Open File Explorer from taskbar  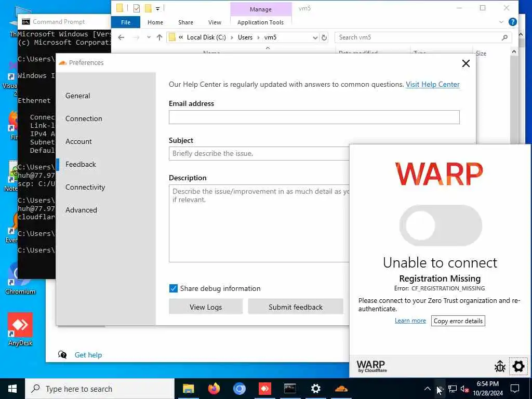(x=188, y=389)
